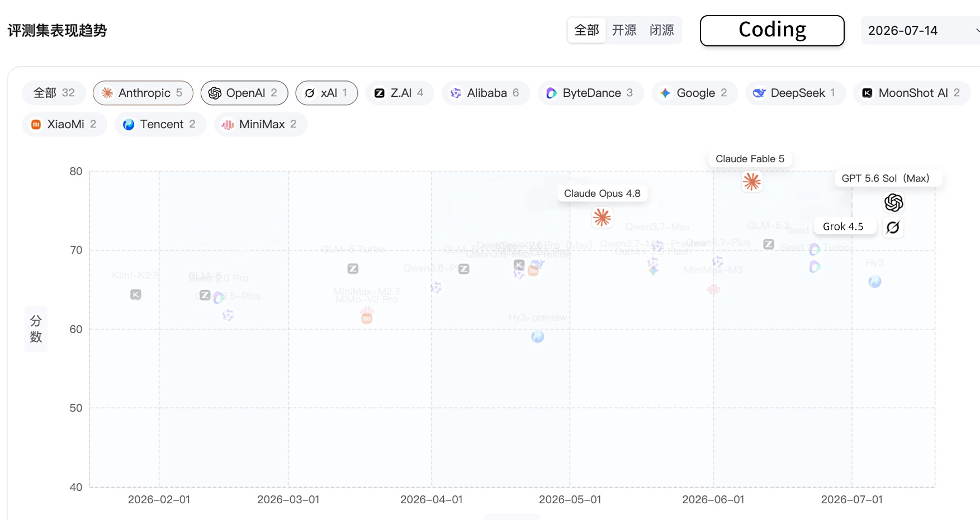
Task: Select the GPT 5.6 Sol (Max) OpenAI marker
Action: click(x=893, y=202)
